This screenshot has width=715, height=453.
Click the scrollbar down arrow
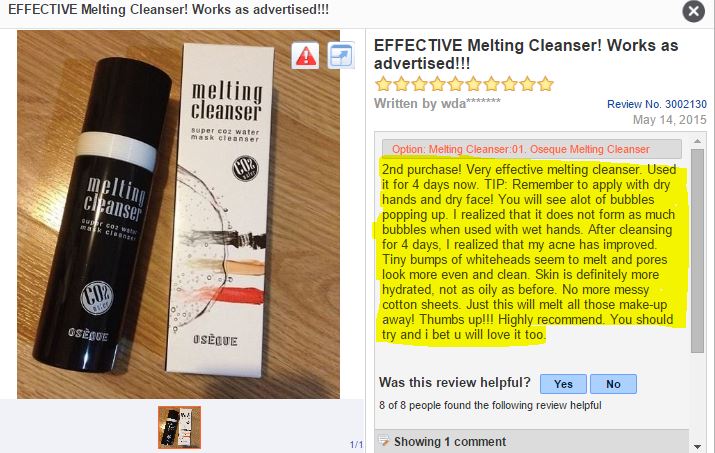click(x=697, y=447)
